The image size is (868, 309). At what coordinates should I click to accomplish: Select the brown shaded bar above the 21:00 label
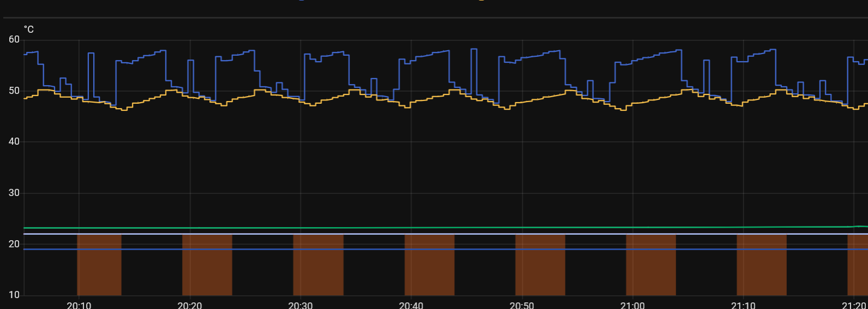(651, 265)
